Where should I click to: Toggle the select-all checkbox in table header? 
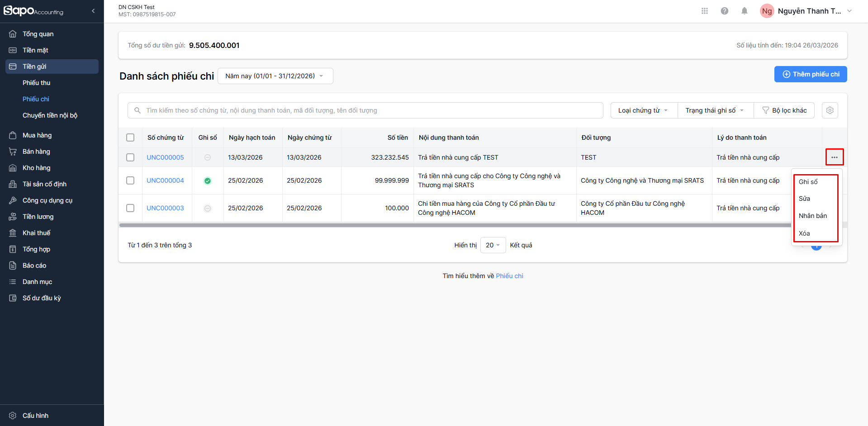point(130,137)
